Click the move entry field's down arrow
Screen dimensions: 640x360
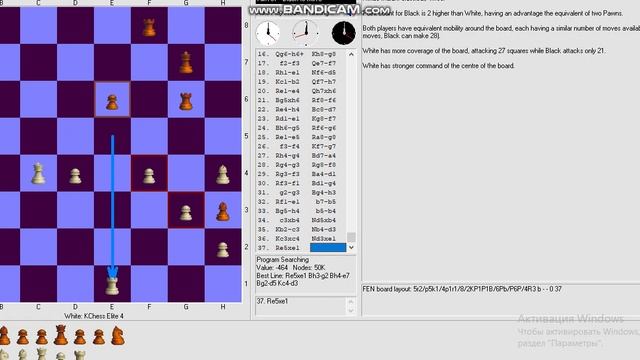tap(351, 311)
